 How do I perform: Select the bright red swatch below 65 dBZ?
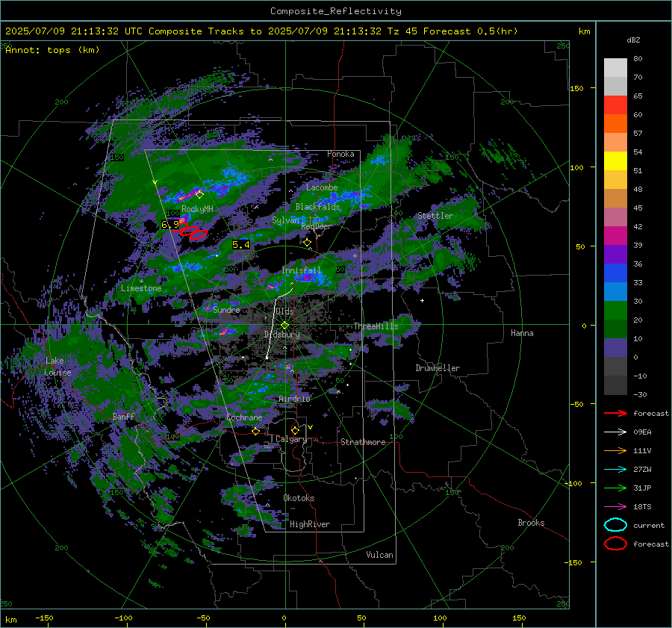coord(615,105)
